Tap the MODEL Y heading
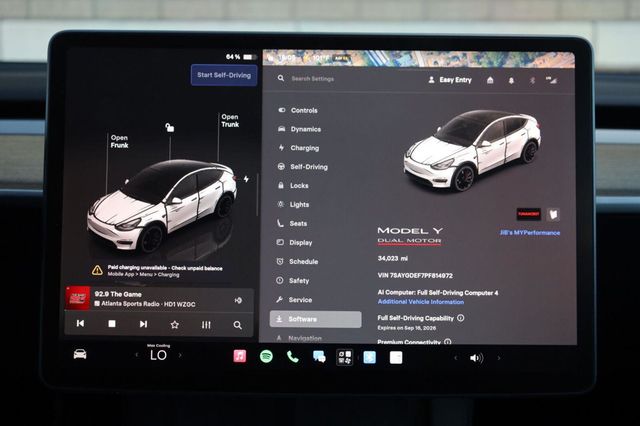The image size is (640, 426). coord(410,230)
